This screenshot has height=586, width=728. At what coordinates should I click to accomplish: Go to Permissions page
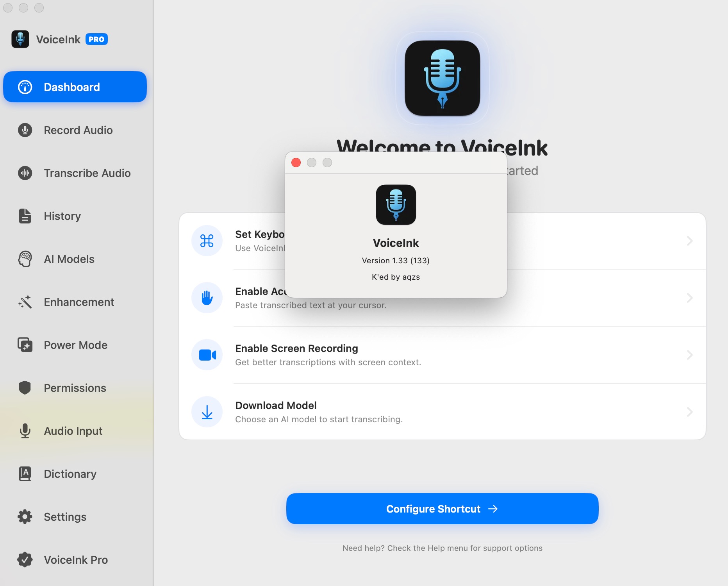[x=75, y=388]
